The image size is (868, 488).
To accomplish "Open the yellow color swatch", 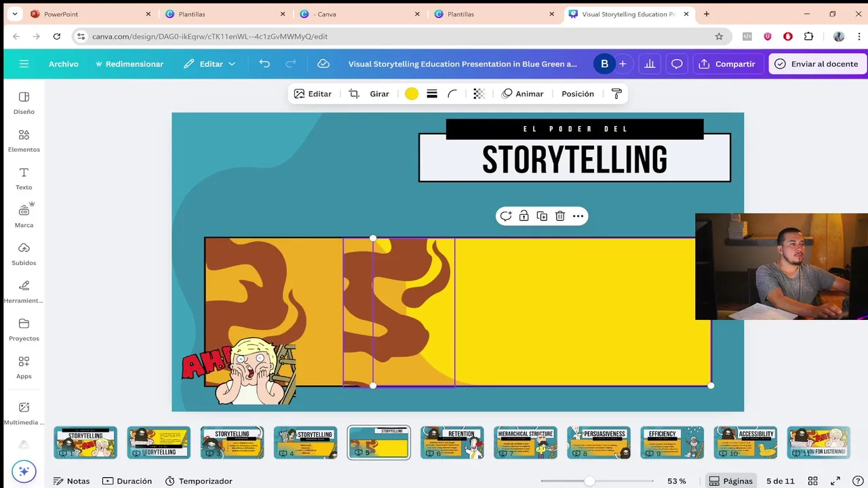I will [412, 94].
